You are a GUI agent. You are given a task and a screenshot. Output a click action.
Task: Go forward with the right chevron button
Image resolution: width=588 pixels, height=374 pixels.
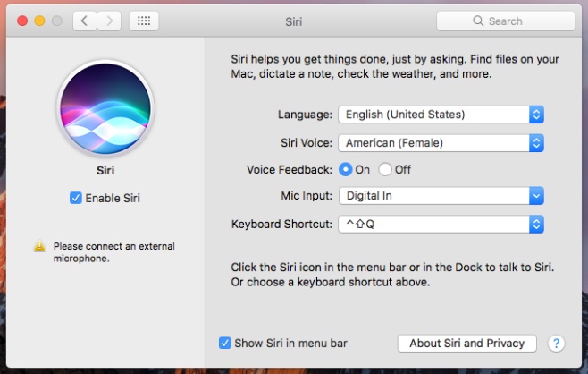[x=109, y=21]
